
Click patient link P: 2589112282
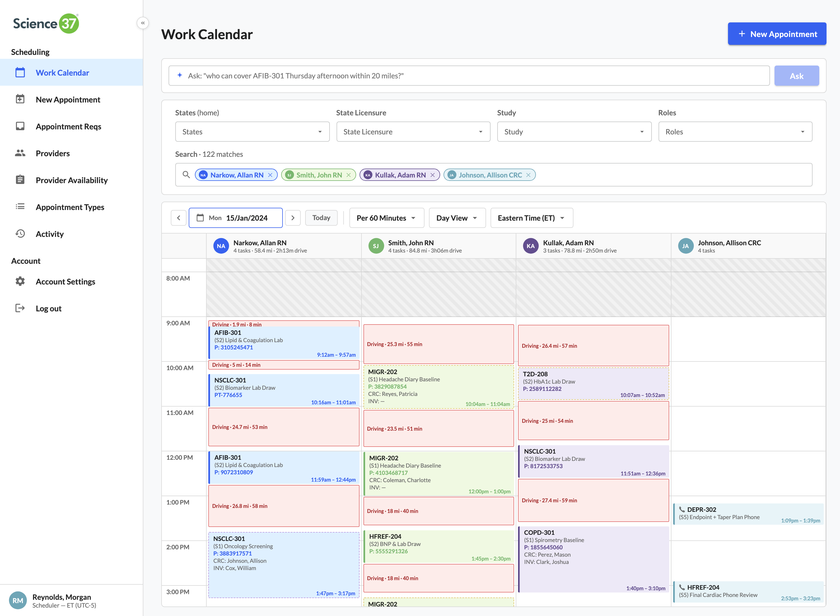(542, 389)
